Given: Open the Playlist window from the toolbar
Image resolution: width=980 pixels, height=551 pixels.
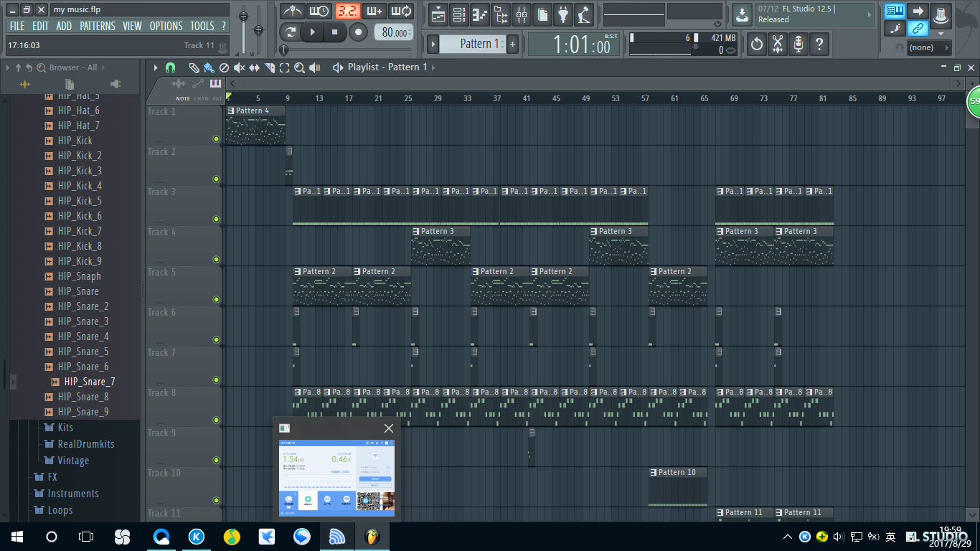Looking at the screenshot, I should [x=438, y=14].
